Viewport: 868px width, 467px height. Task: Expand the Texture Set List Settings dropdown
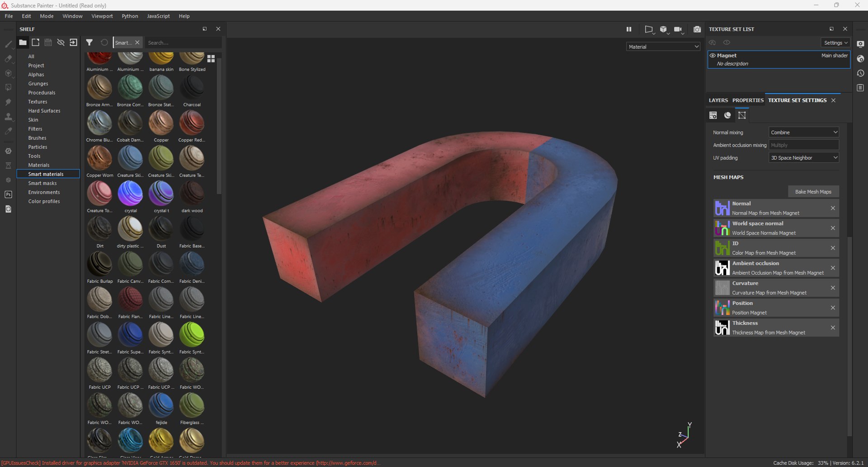tap(835, 43)
